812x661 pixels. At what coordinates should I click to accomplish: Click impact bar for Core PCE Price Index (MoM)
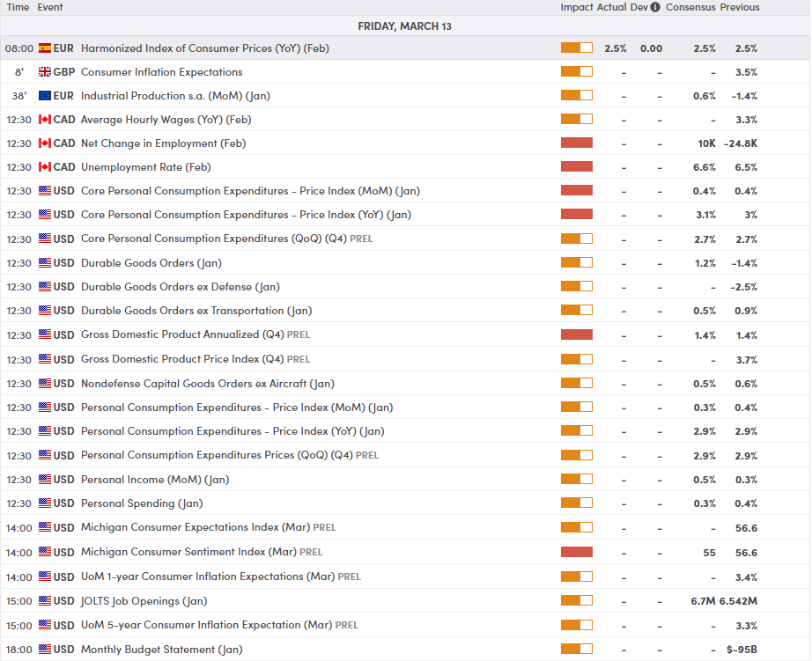click(x=576, y=190)
